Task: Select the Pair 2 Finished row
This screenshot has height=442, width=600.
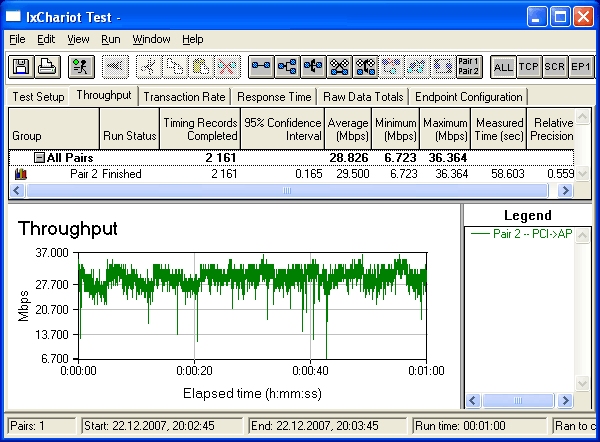Action: click(291, 174)
